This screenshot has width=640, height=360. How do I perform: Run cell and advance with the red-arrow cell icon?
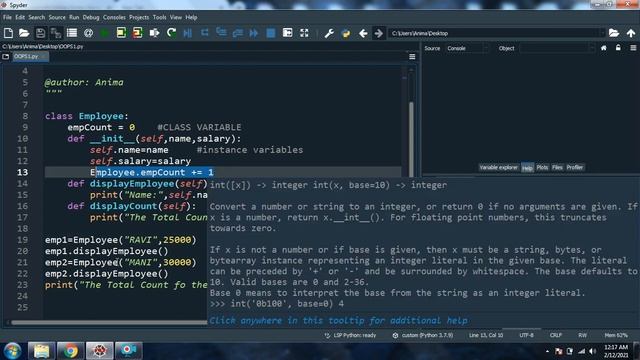pyautogui.click(x=138, y=33)
